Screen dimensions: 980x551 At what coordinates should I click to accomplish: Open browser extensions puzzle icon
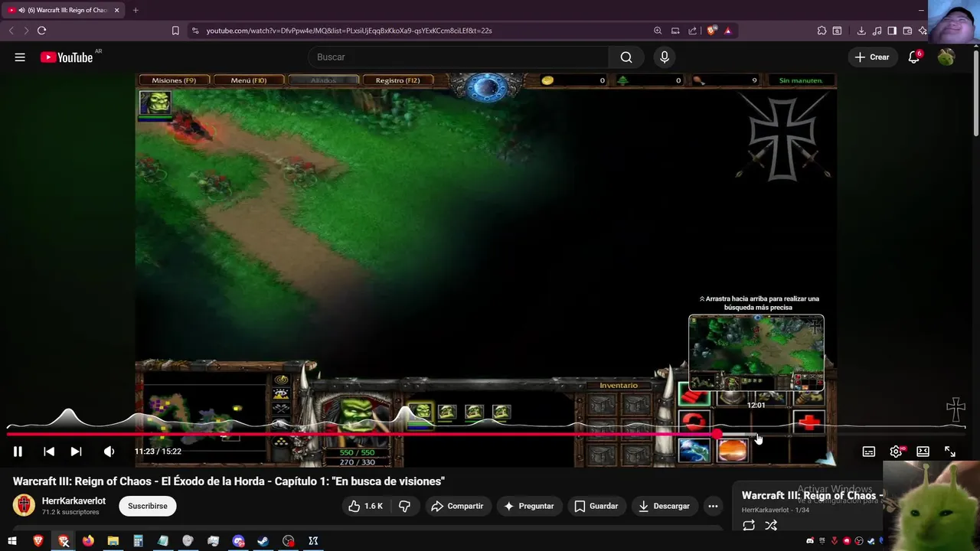tap(822, 31)
